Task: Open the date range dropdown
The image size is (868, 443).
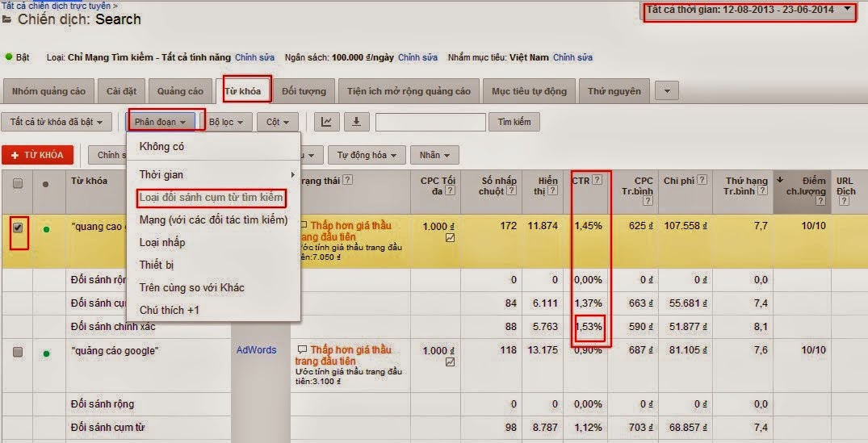Action: (749, 10)
